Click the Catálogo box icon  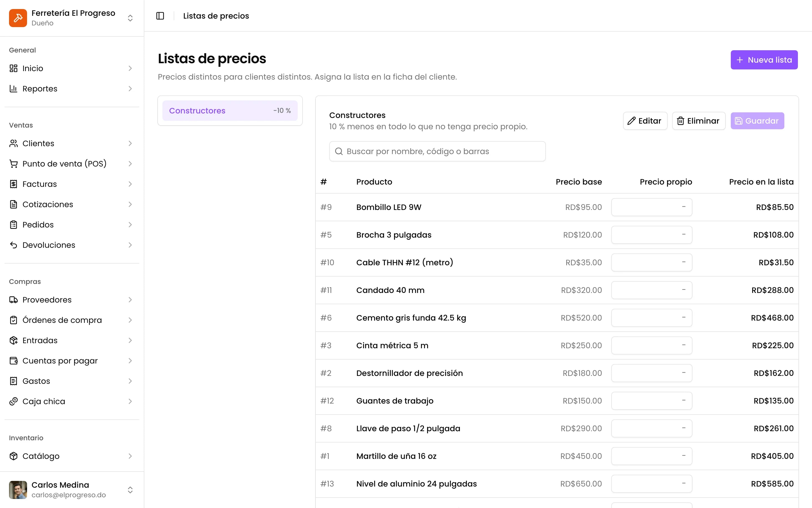(x=14, y=456)
